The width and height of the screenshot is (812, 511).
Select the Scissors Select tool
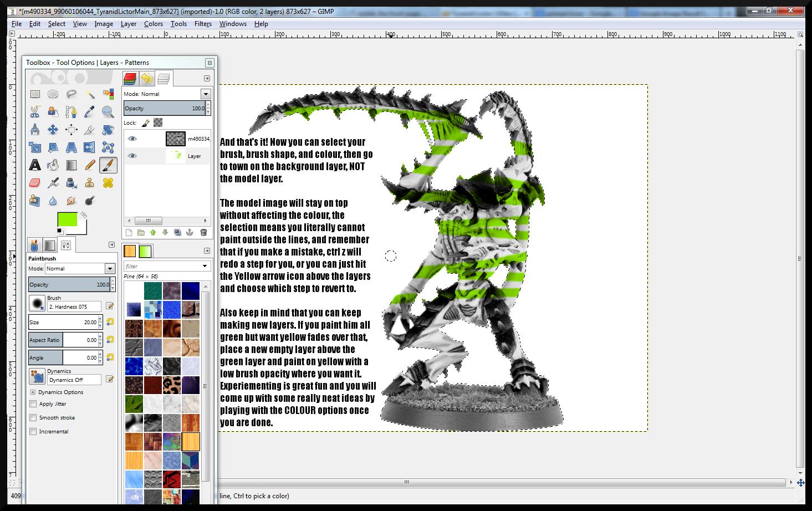pyautogui.click(x=35, y=112)
